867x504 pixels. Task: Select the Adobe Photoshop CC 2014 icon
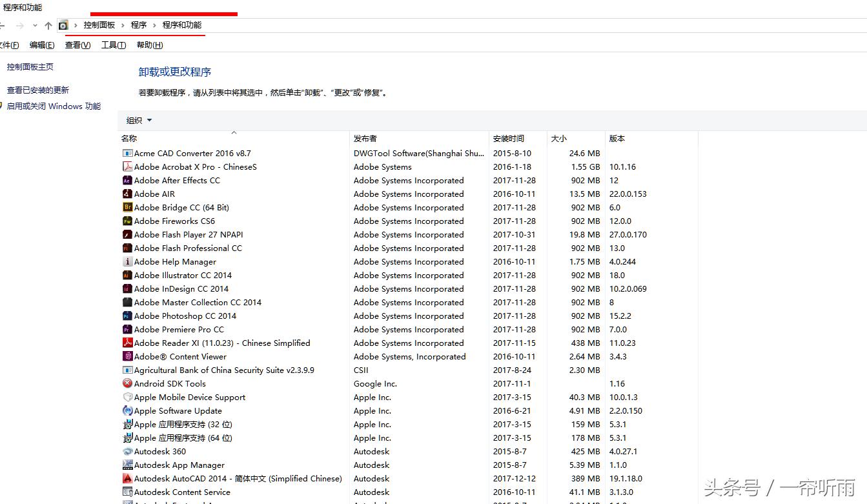tap(127, 316)
